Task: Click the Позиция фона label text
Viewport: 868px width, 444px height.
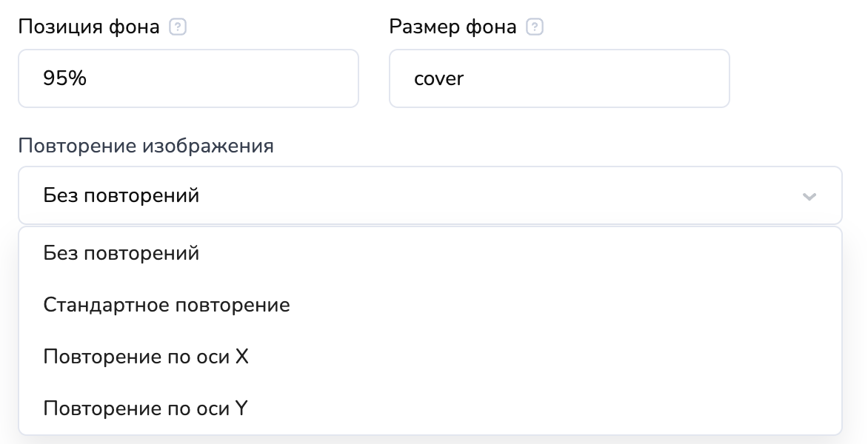Action: click(88, 27)
